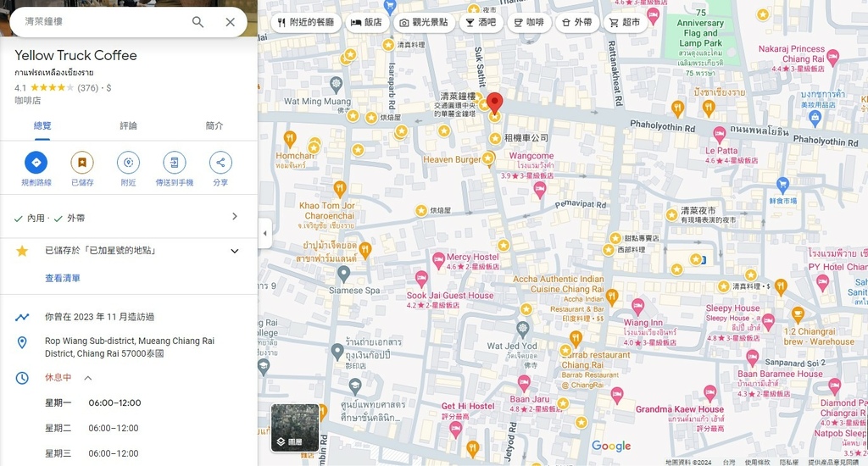Click the Barrab restaurant pin
The height and width of the screenshot is (466, 868).
click(x=576, y=338)
